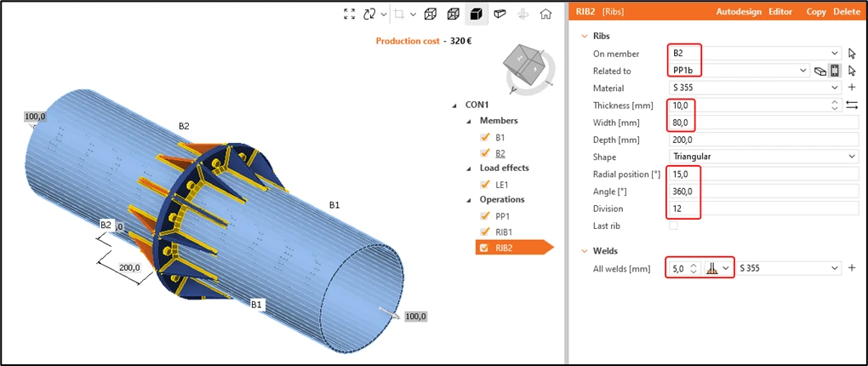This screenshot has width=868, height=366.
Task: Select the transparent view cube icon
Action: coord(454,14)
